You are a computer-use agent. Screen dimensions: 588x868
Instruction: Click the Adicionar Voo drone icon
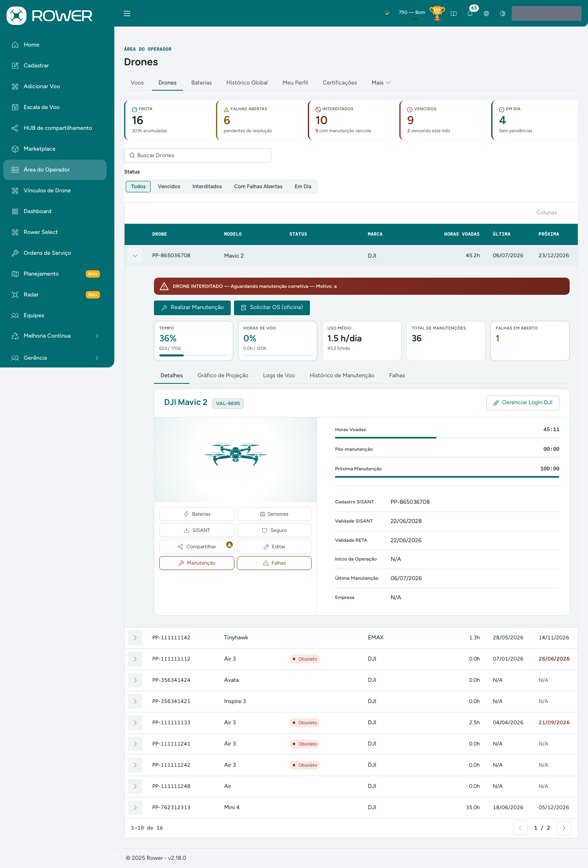[15, 87]
